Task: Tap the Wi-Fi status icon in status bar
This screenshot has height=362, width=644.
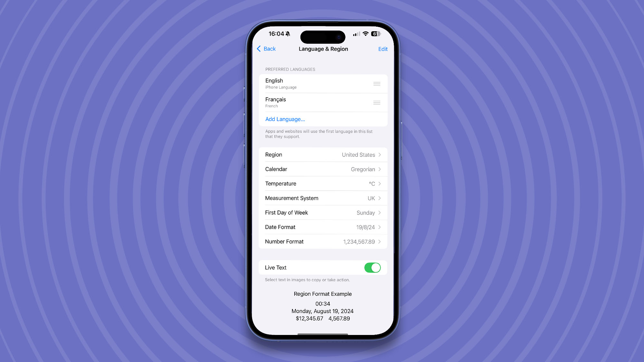Action: pos(365,33)
